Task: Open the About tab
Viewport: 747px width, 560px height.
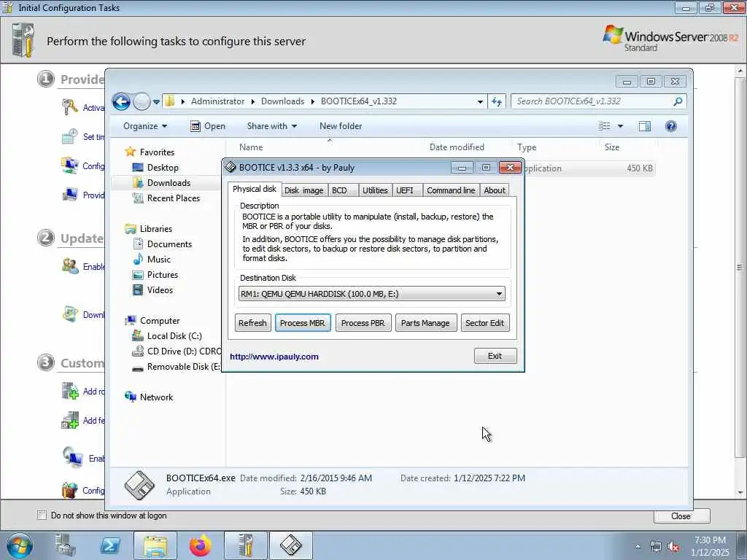Action: point(495,190)
